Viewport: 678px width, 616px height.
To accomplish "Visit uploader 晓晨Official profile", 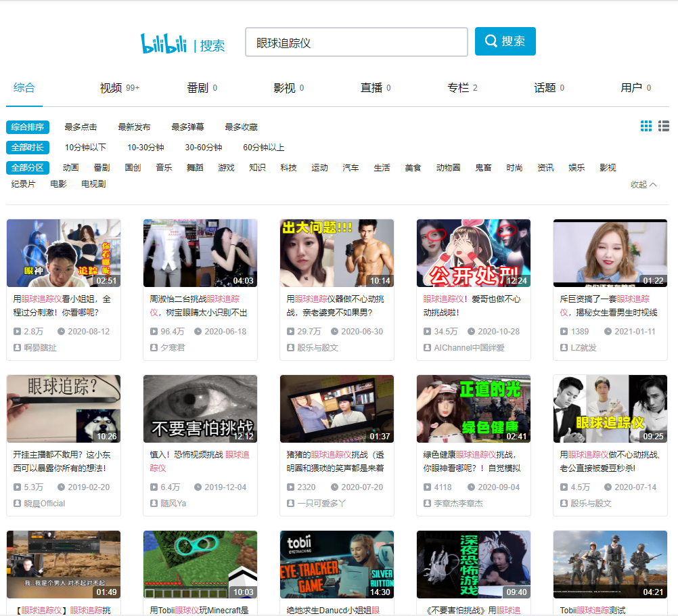I will [x=45, y=504].
